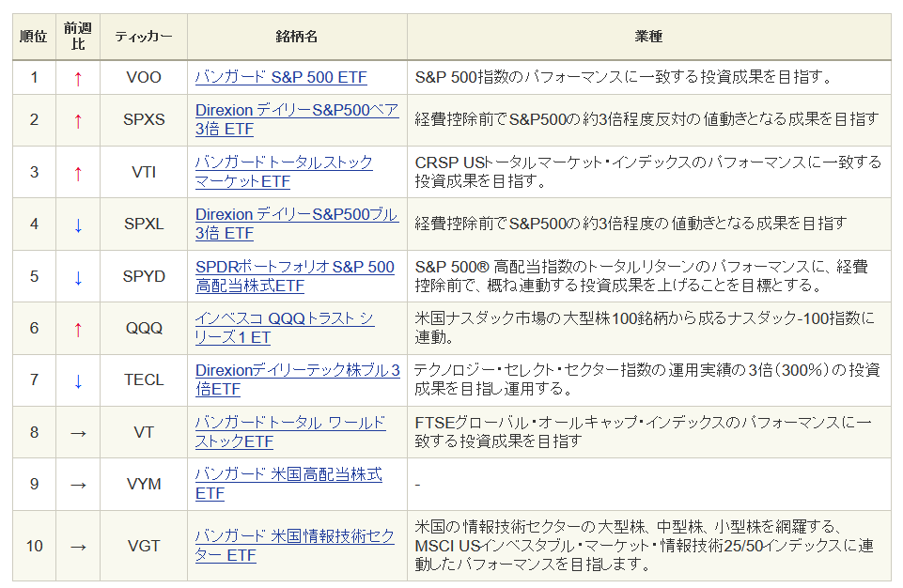
Task: Click rank number 1 in VOO row
Action: pos(34,77)
